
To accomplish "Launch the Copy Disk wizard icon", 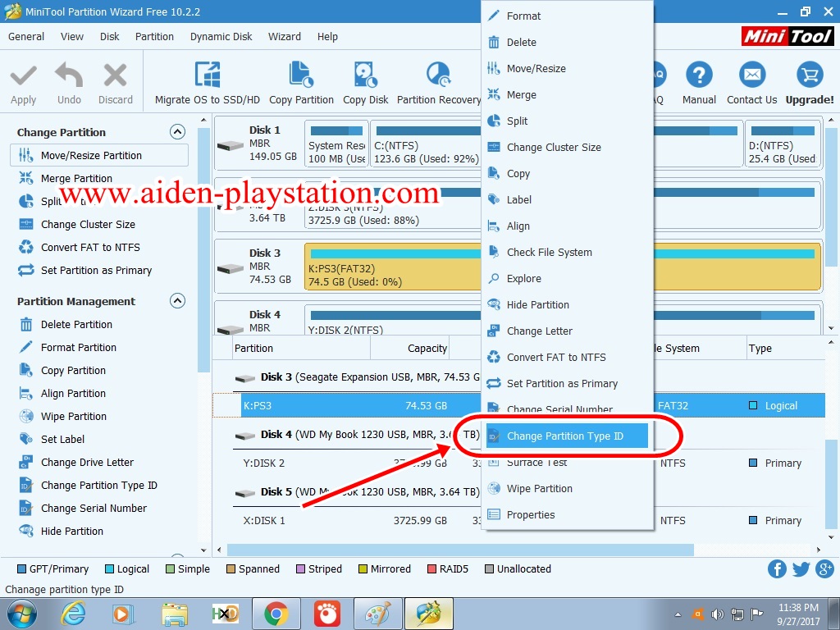I will (x=365, y=75).
